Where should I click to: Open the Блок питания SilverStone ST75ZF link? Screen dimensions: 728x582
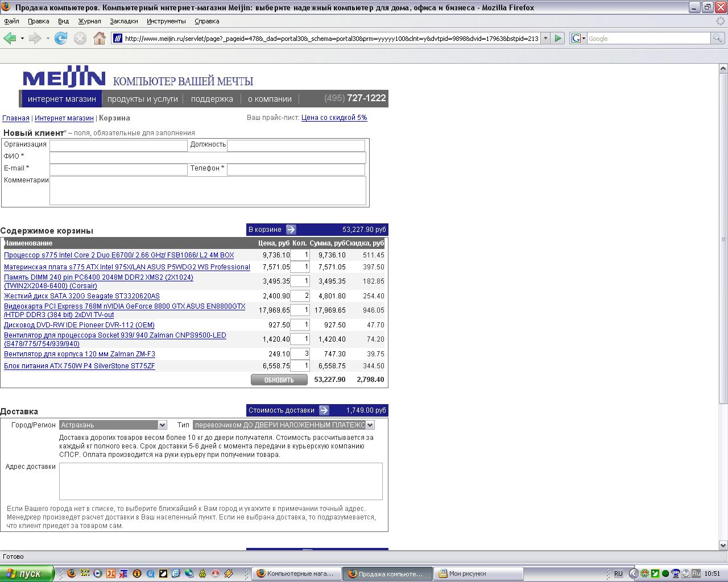point(80,366)
